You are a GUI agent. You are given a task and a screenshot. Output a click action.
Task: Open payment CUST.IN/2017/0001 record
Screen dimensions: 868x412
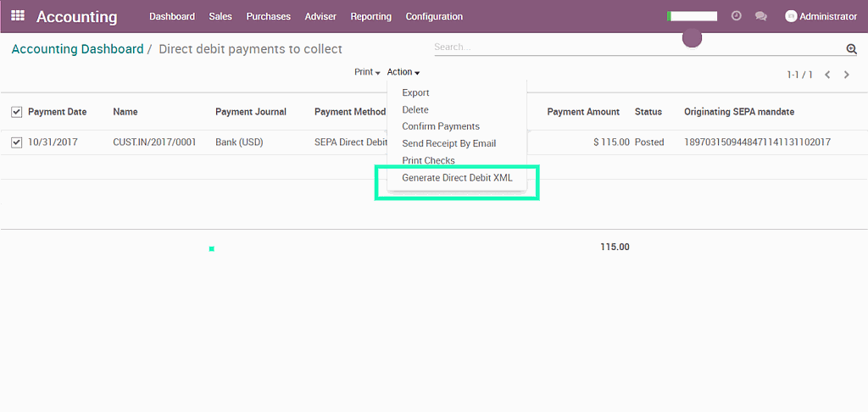pos(154,142)
